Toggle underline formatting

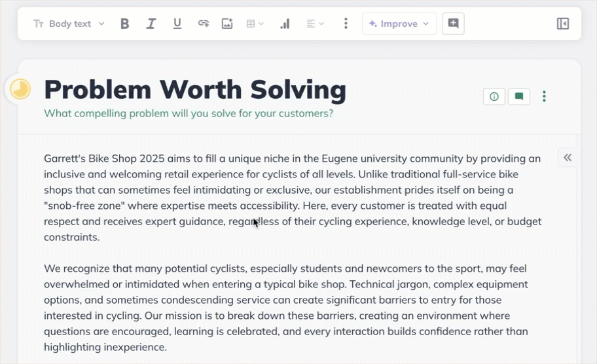pos(177,24)
